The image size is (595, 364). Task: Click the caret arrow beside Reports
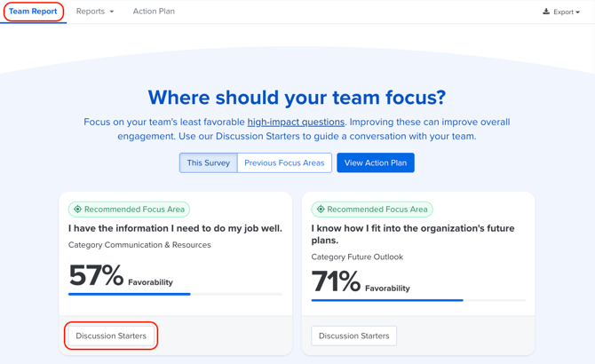112,12
